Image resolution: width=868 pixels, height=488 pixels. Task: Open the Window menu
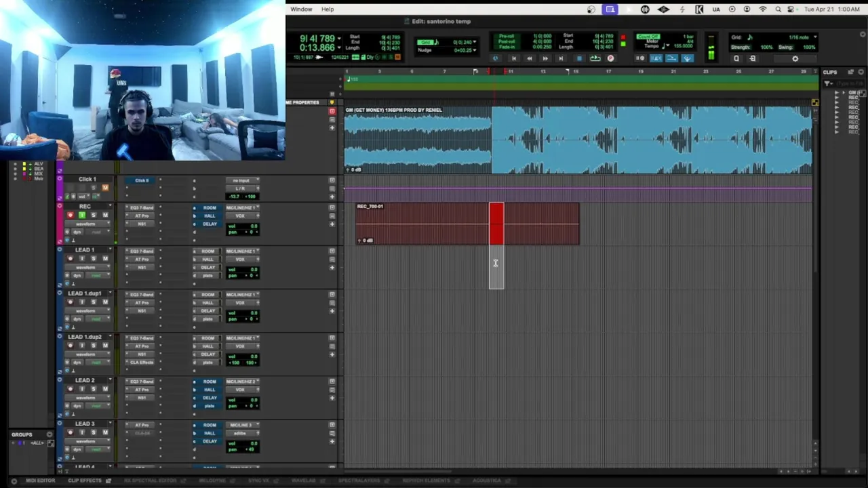pyautogui.click(x=301, y=9)
